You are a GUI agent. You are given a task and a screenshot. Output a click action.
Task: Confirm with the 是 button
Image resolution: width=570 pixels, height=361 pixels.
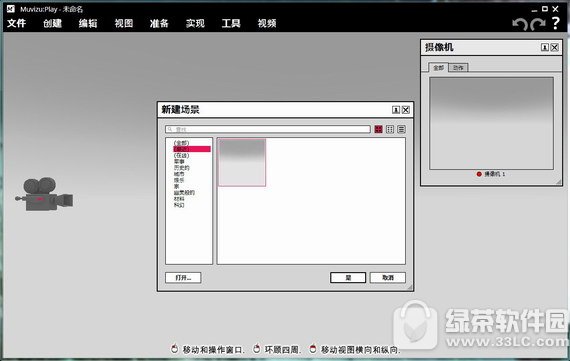point(348,278)
